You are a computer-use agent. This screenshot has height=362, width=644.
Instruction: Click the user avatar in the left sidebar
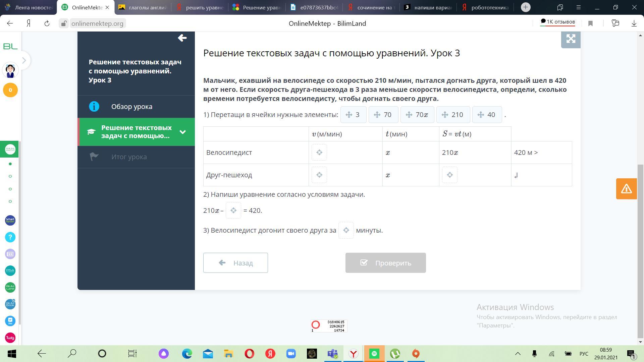[10, 70]
